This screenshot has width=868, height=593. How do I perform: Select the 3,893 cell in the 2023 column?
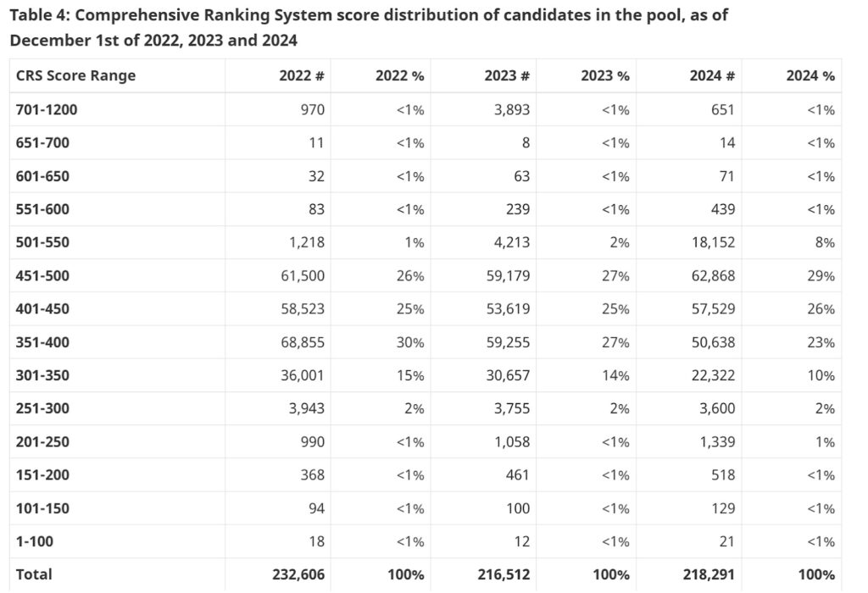512,109
